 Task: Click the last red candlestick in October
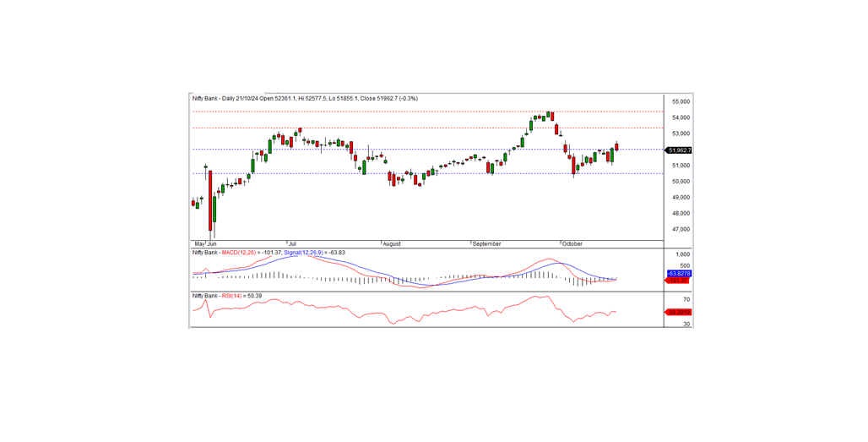click(x=616, y=147)
